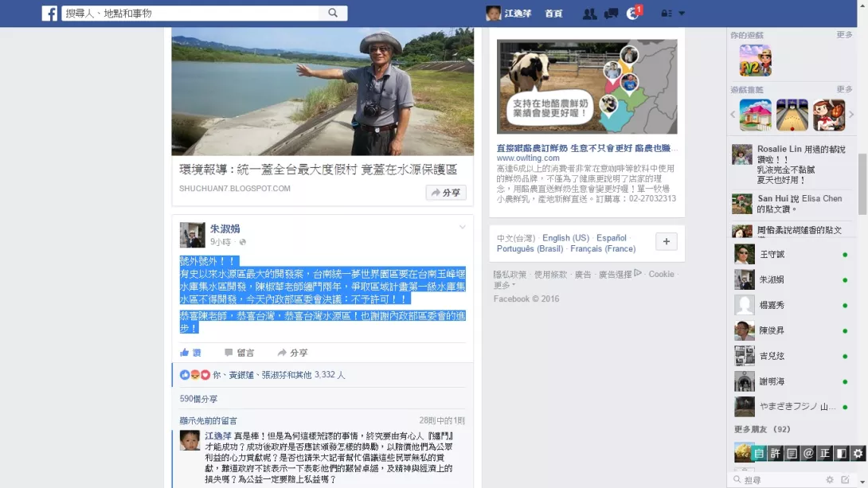Expand post options chevron on 朱淑娟 post

pyautogui.click(x=462, y=228)
